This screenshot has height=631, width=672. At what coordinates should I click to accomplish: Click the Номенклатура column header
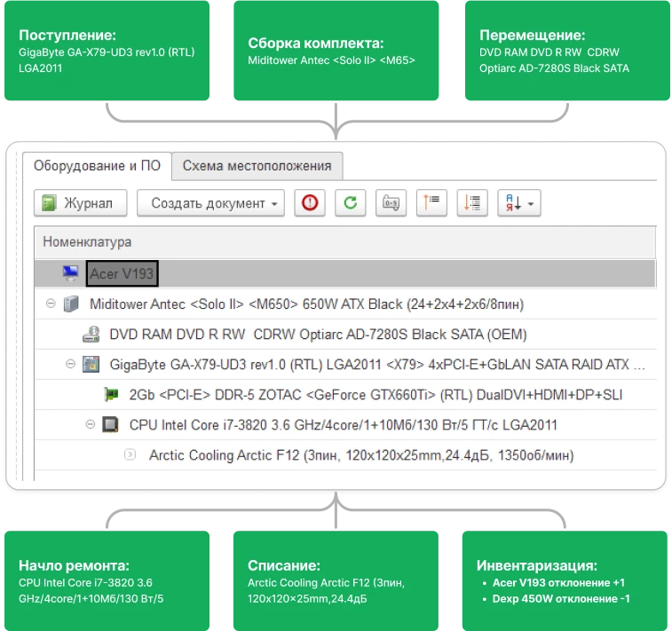click(345, 242)
